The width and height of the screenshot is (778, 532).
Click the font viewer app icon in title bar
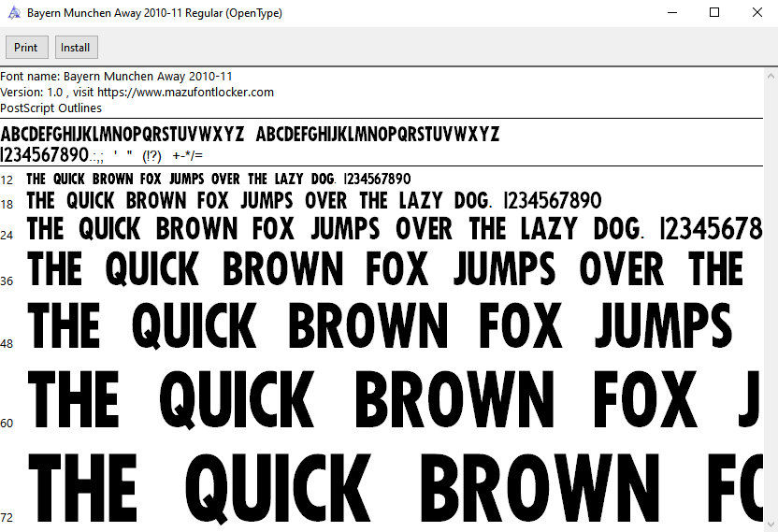[x=14, y=13]
